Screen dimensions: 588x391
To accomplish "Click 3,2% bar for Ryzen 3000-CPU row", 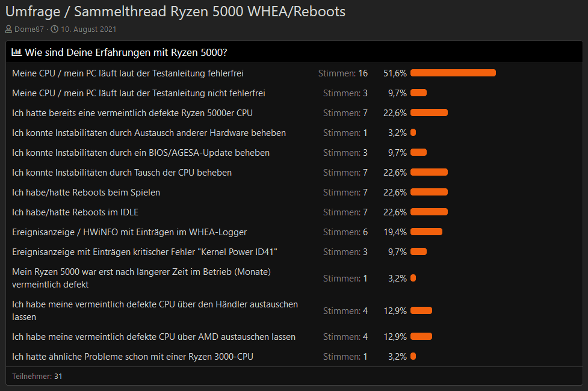I will [x=413, y=356].
